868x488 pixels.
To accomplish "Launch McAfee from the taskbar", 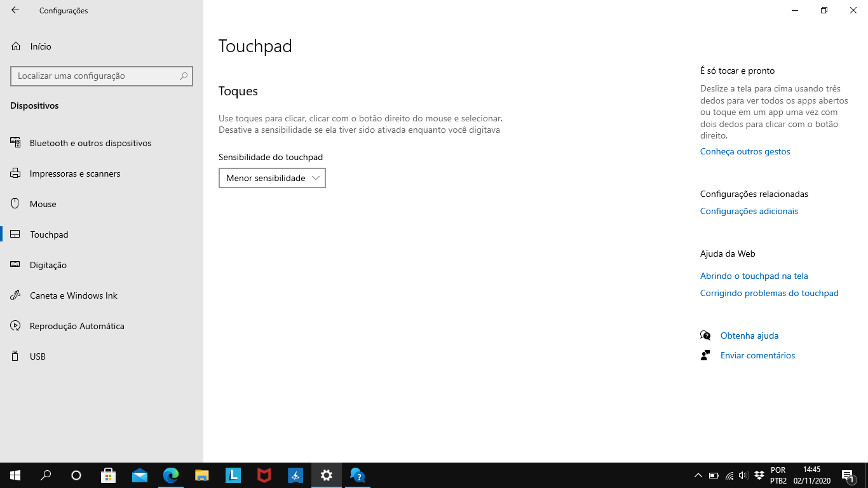I will (264, 475).
